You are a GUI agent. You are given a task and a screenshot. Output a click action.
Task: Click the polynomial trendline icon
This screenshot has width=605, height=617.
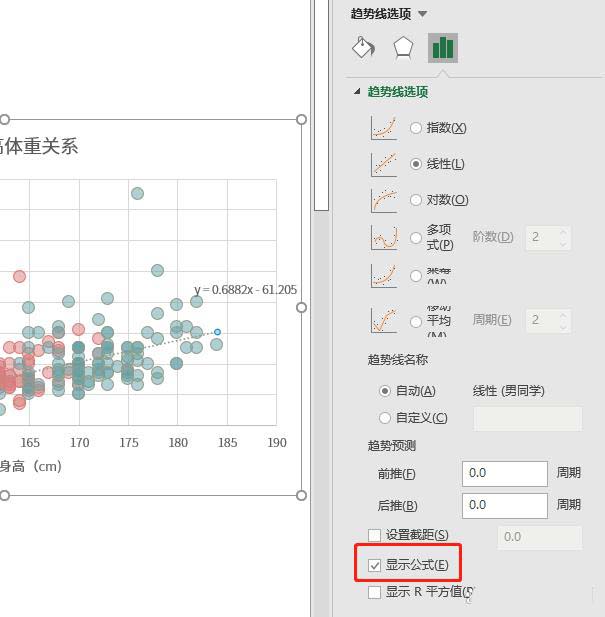pyautogui.click(x=384, y=238)
